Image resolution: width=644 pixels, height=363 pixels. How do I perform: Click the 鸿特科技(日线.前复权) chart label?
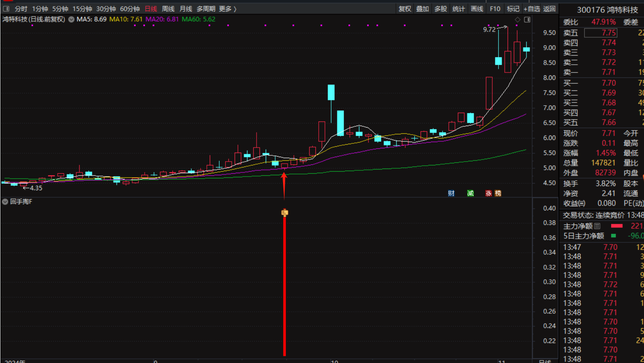pyautogui.click(x=34, y=19)
